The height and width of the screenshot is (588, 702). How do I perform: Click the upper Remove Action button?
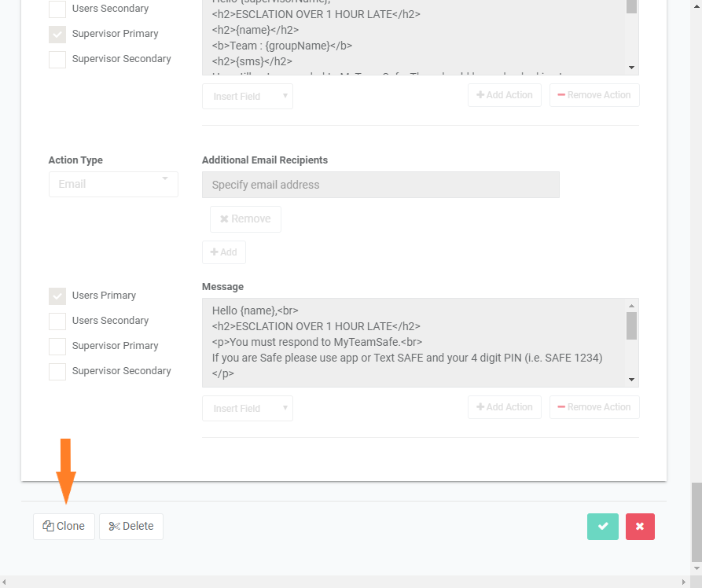[594, 95]
